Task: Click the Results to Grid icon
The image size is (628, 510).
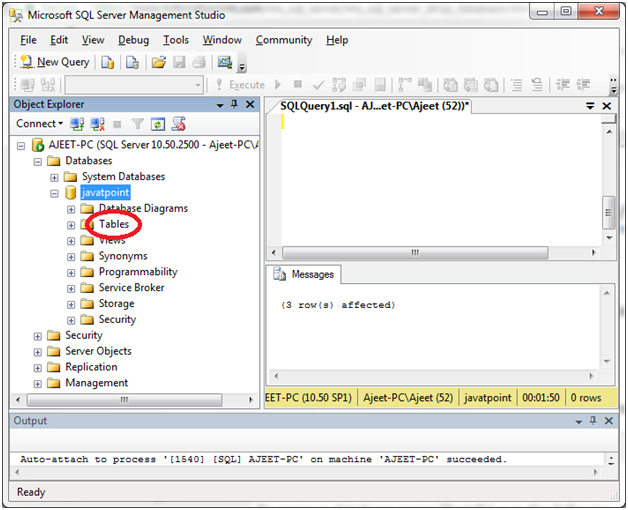Action: 471,85
